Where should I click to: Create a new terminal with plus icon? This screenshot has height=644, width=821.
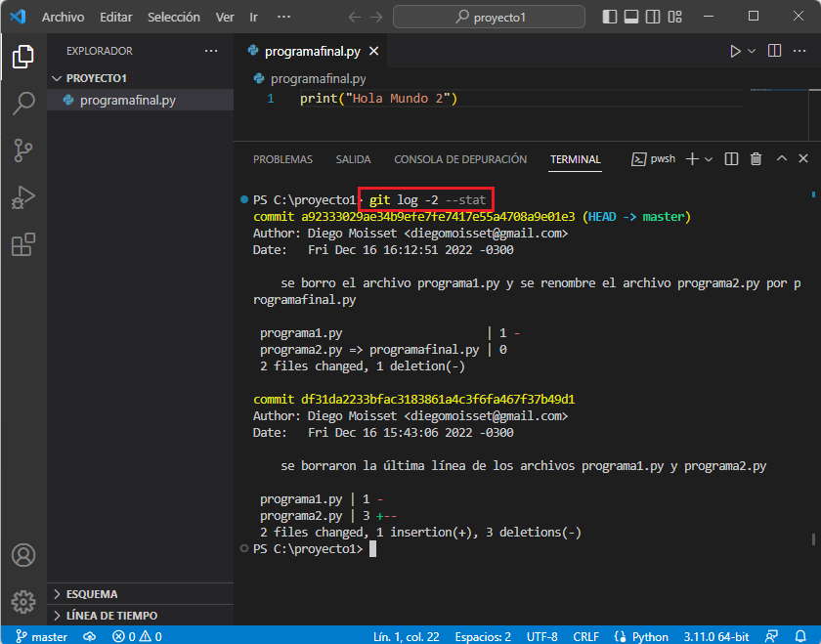point(692,158)
